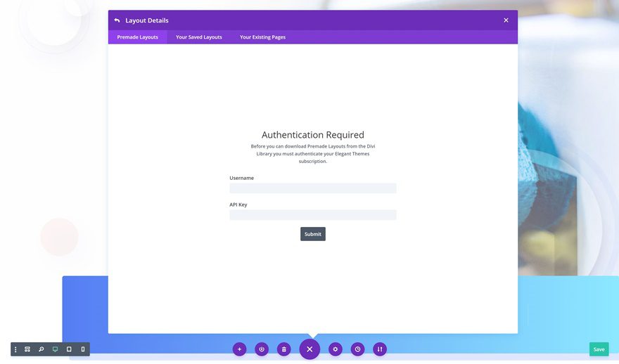Open portability import/export arrows icon
Image resolution: width=619 pixels, height=364 pixels.
pyautogui.click(x=380, y=349)
